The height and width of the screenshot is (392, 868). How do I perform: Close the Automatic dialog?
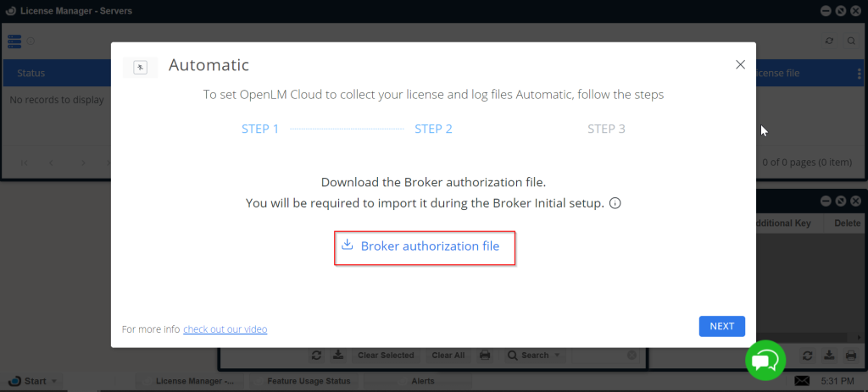740,64
